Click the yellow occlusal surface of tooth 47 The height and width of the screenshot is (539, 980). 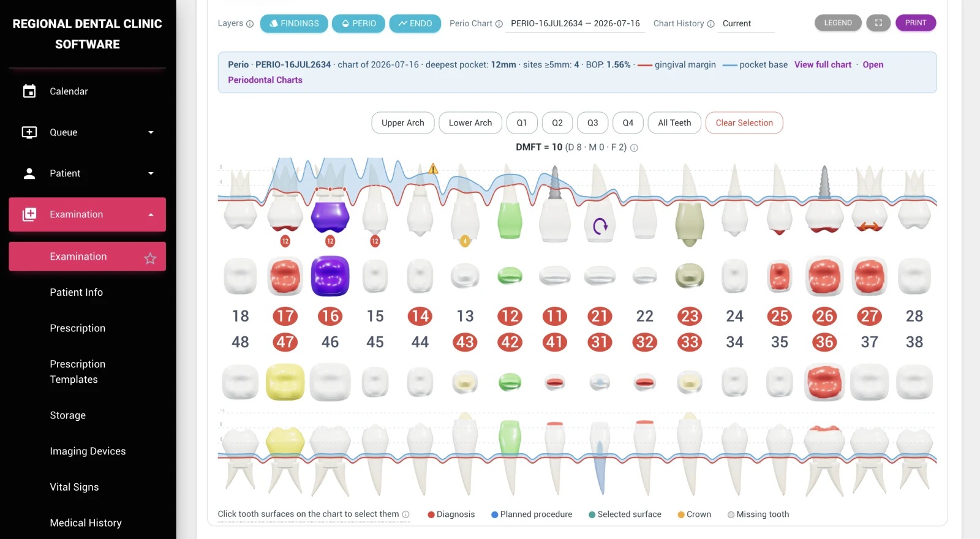(285, 382)
